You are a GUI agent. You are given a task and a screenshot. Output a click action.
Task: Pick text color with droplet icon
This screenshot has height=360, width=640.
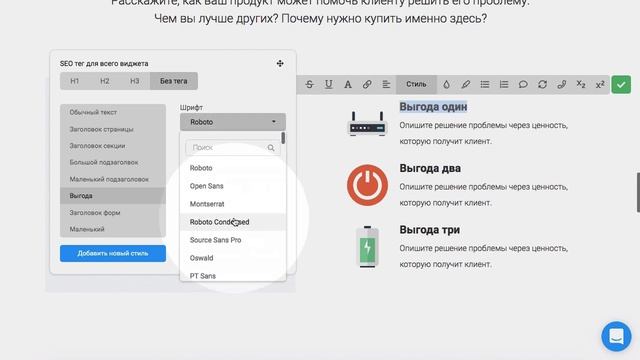point(447,84)
